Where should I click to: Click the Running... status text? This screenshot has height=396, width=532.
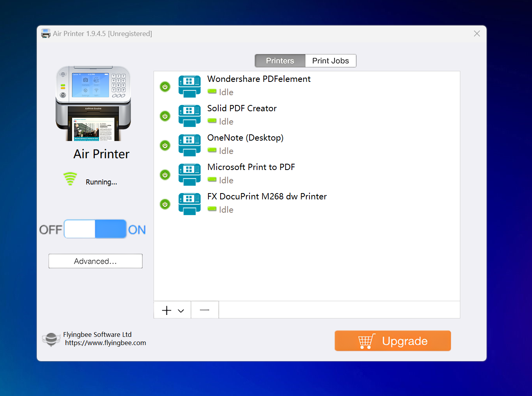coord(101,182)
